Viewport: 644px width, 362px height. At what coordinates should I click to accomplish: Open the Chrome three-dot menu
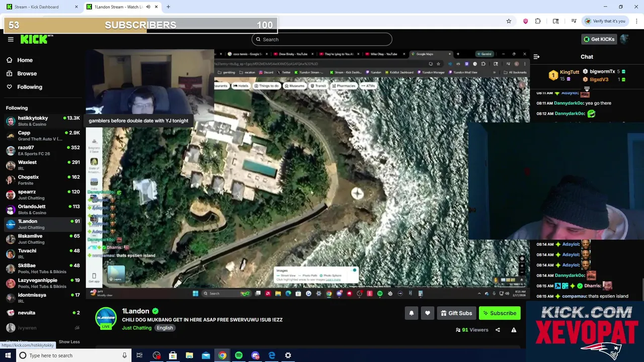[x=636, y=21]
